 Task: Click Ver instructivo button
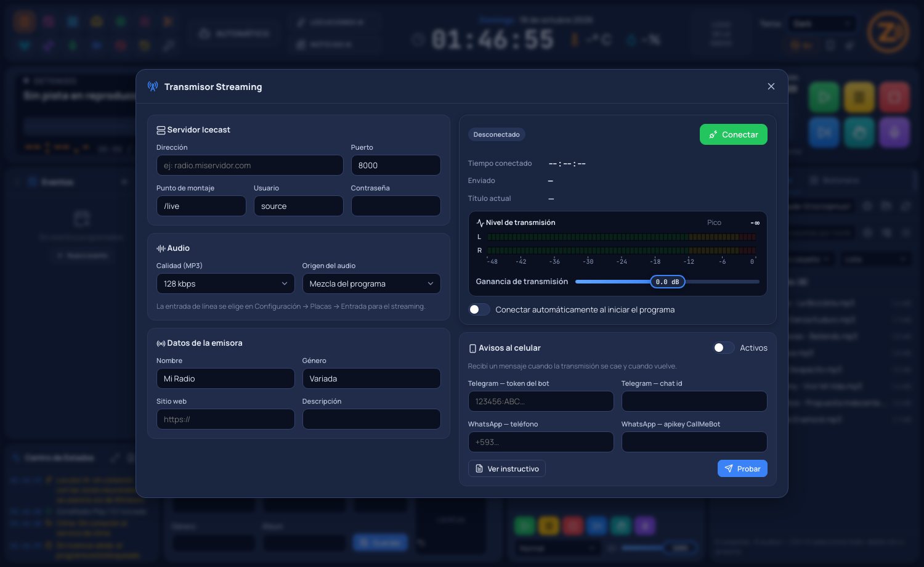point(507,468)
